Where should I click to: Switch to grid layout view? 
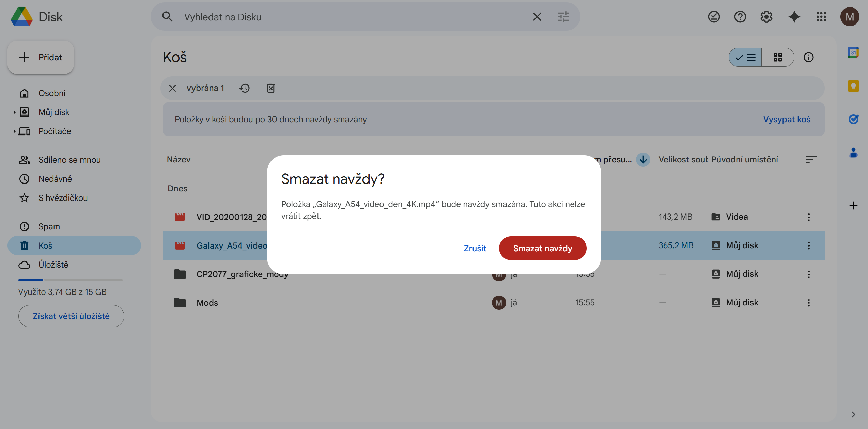coord(777,57)
